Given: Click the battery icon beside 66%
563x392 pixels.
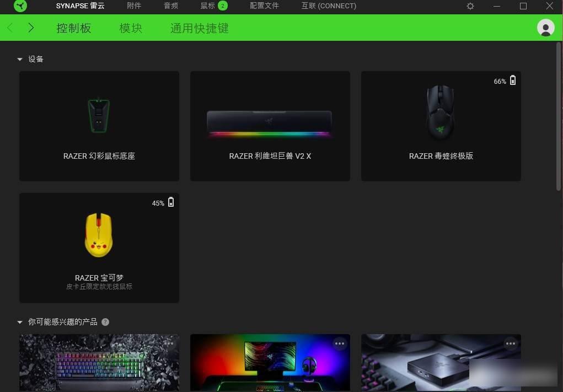Looking at the screenshot, I should coord(513,80).
